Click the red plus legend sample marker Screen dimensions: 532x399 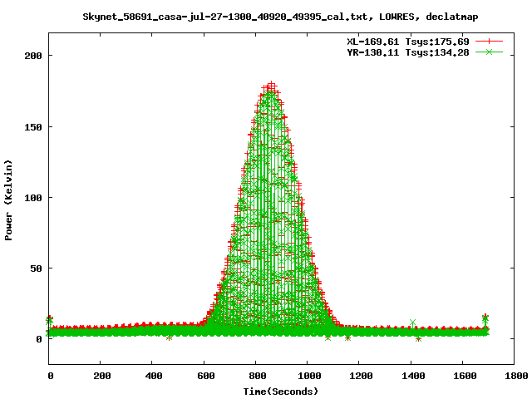pos(489,42)
